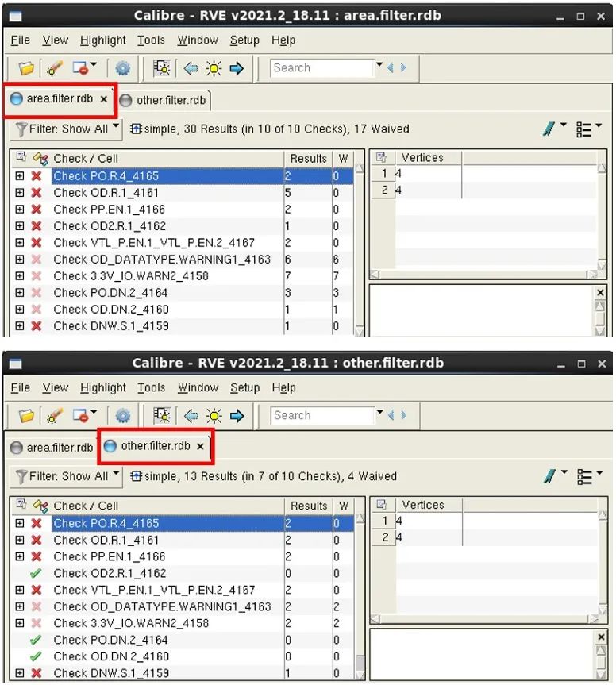Close area.filter.rdb tab in top window
This screenshot has width=616, height=685.
click(103, 99)
